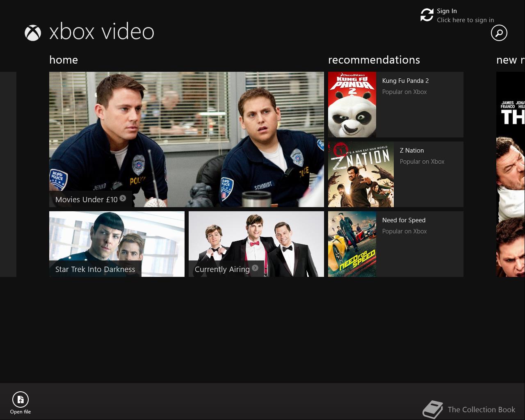The width and height of the screenshot is (525, 420).
Task: Click 'Popular on Xbox' under Kung Fu Panda 2
Action: (x=404, y=92)
